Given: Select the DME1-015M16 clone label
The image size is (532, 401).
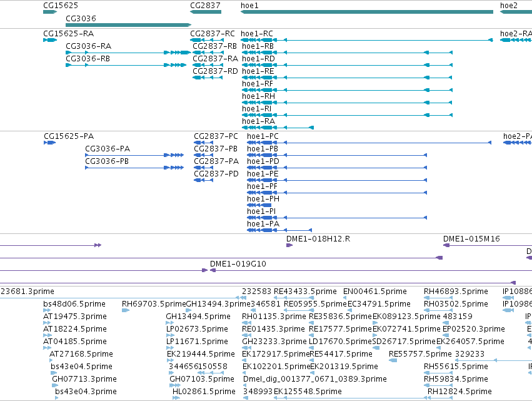Looking at the screenshot, I should tap(471, 239).
